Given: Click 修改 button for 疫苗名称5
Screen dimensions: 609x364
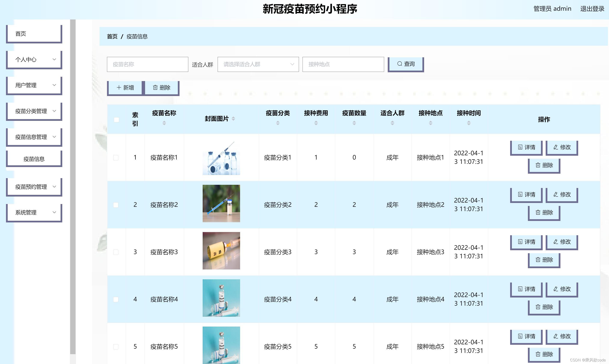Looking at the screenshot, I should 562,336.
